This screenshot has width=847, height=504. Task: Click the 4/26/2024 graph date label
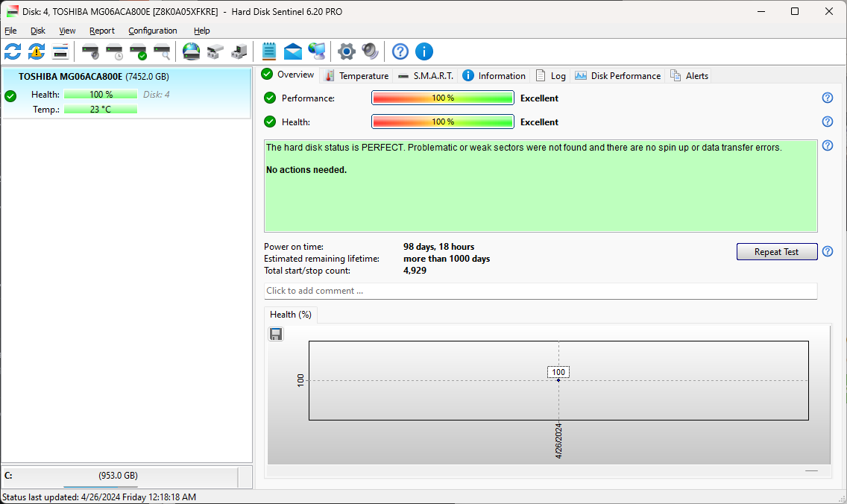[x=558, y=441]
